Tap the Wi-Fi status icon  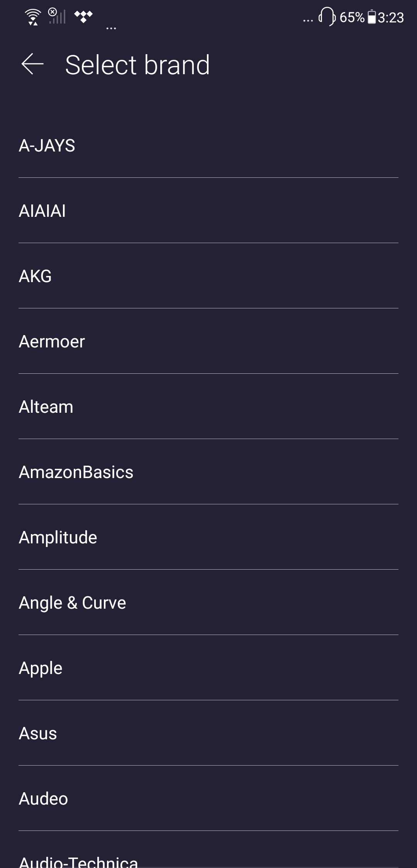pos(33,17)
